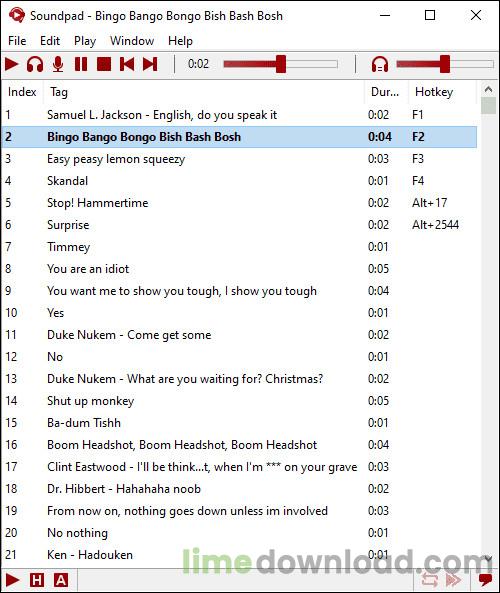Click the scrollbar down arrow

[488, 558]
